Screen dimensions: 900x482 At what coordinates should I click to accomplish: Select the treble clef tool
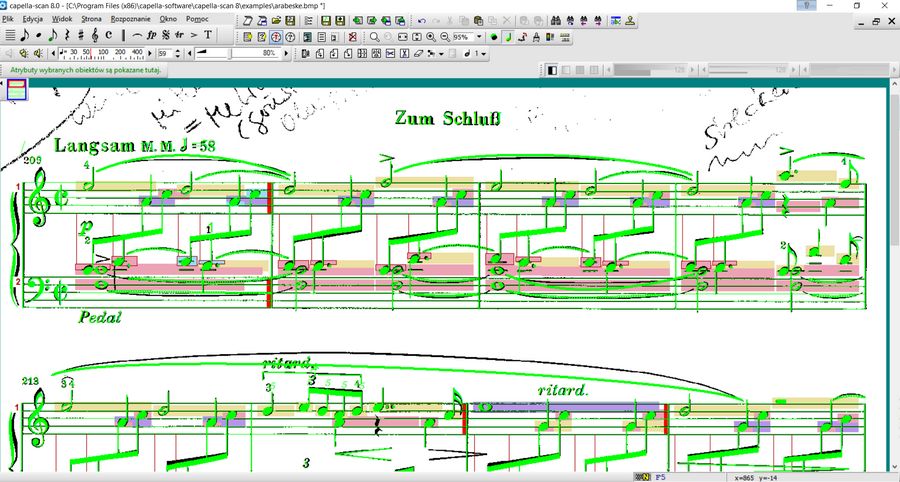[95, 35]
